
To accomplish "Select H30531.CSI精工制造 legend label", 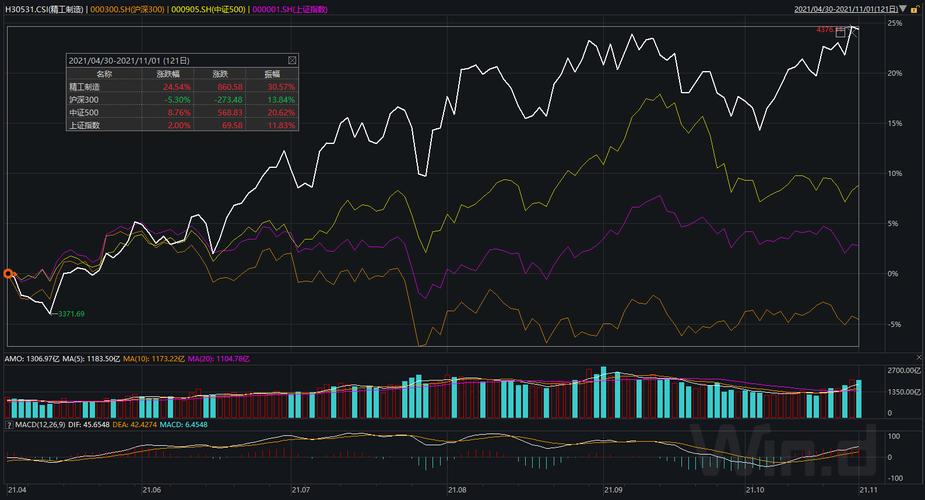I will coord(45,9).
